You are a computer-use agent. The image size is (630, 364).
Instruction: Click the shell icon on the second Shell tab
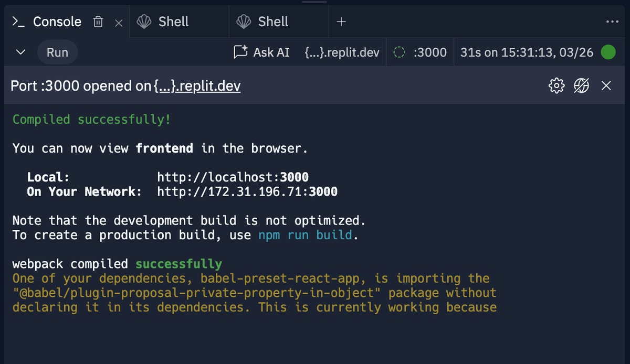point(243,22)
